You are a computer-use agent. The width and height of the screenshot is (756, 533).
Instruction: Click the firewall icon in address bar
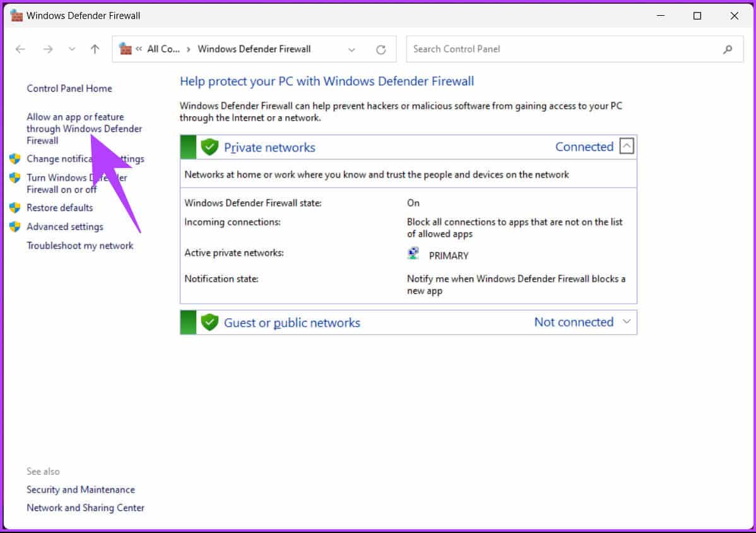(x=126, y=49)
